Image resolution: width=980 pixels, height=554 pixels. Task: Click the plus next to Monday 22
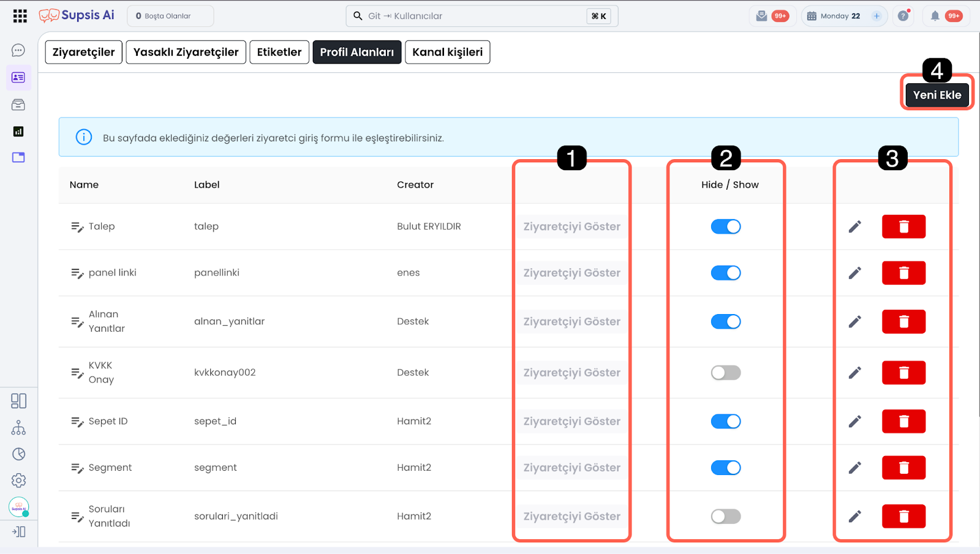click(876, 16)
